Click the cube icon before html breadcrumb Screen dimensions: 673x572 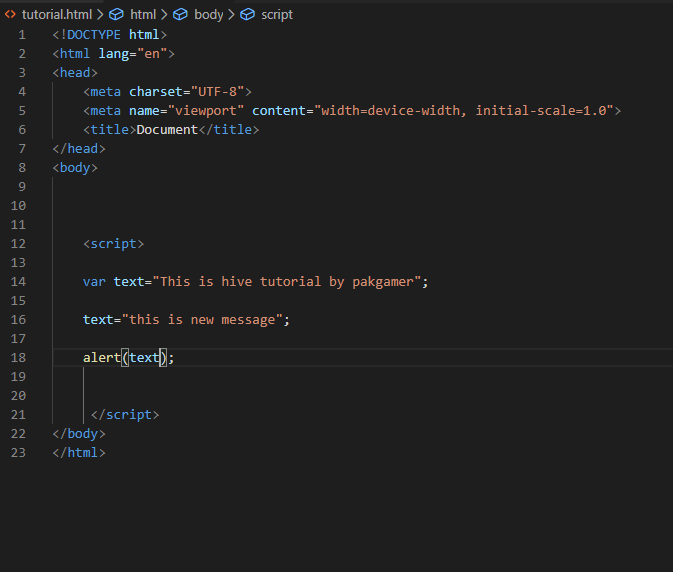pos(116,15)
